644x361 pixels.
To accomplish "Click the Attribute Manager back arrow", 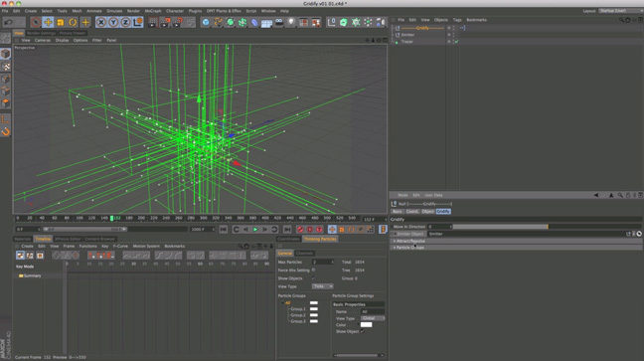I will tap(596, 195).
